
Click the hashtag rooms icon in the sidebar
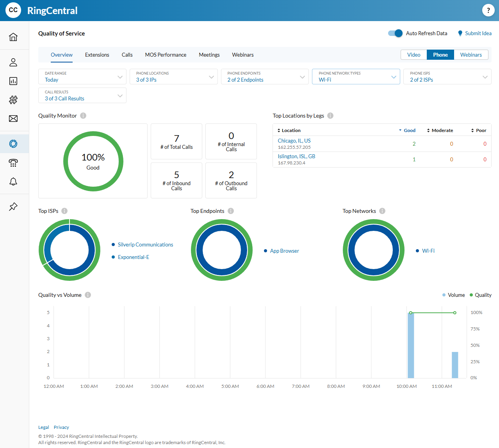(13, 100)
